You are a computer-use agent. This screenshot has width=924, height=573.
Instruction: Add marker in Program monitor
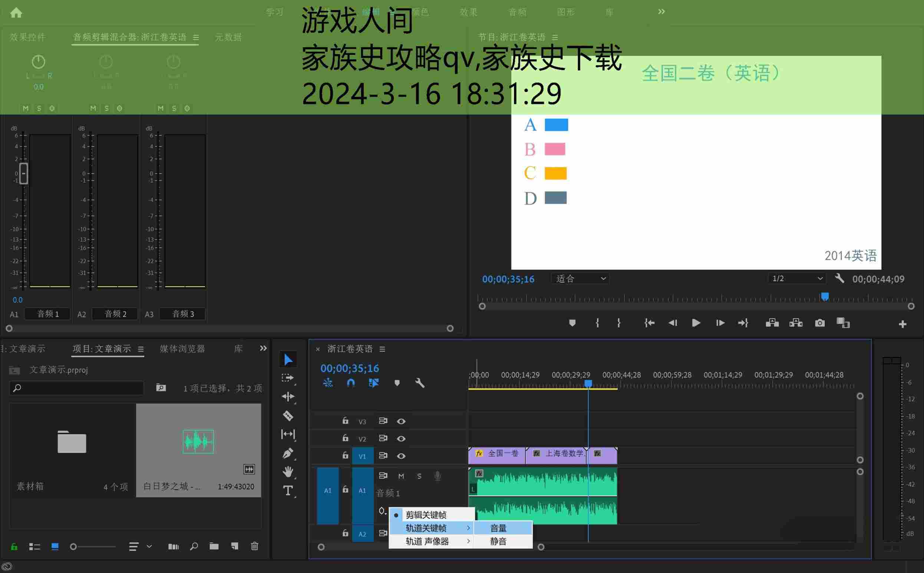[x=572, y=323]
